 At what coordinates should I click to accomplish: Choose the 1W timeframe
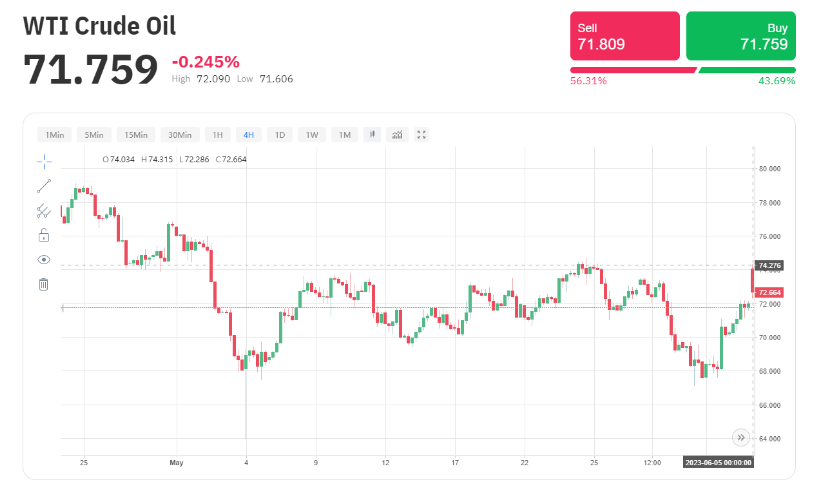(x=312, y=134)
